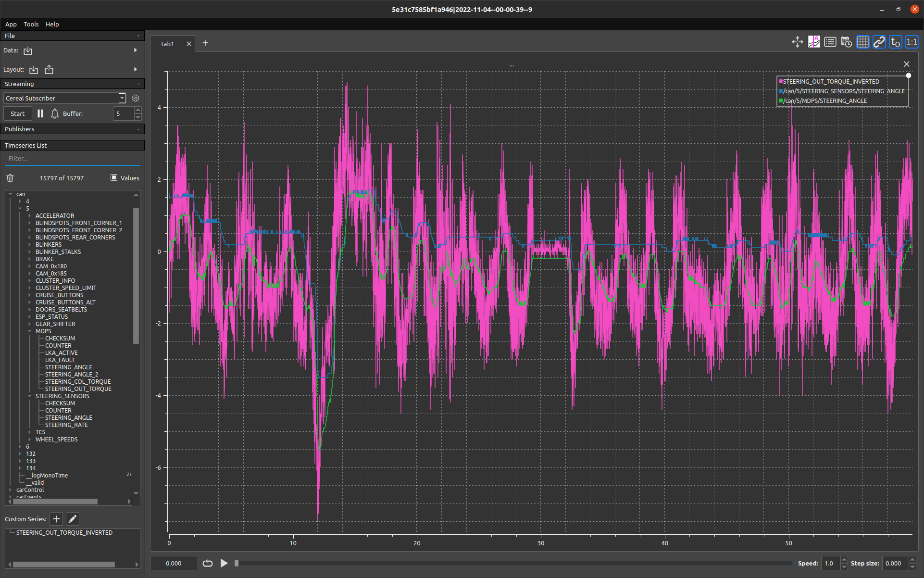Enable the Values checkbox
The image size is (924, 578).
click(x=114, y=177)
